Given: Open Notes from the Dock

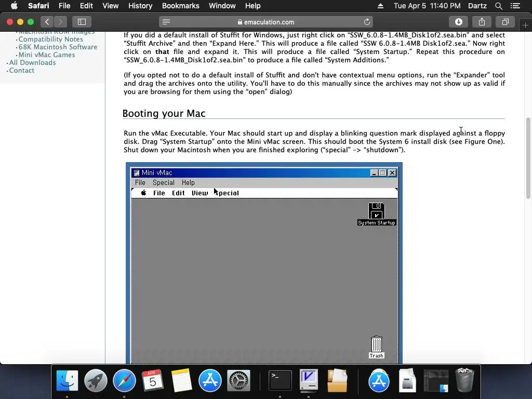Looking at the screenshot, I should 181,380.
